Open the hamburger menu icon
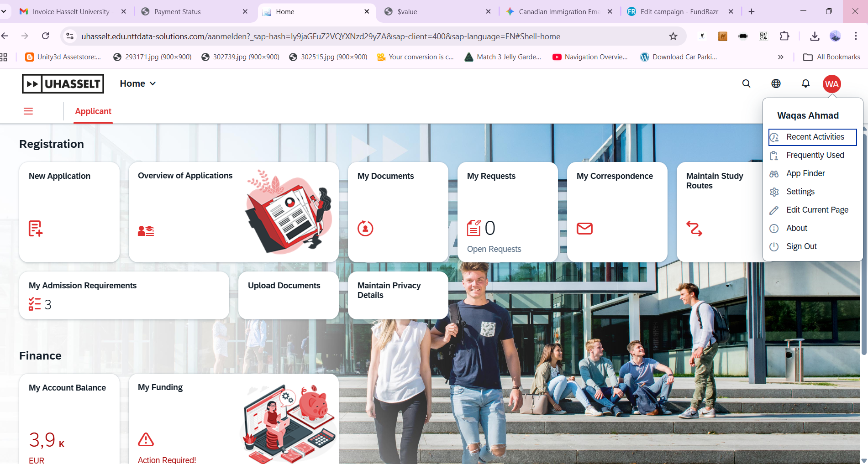 pos(28,111)
